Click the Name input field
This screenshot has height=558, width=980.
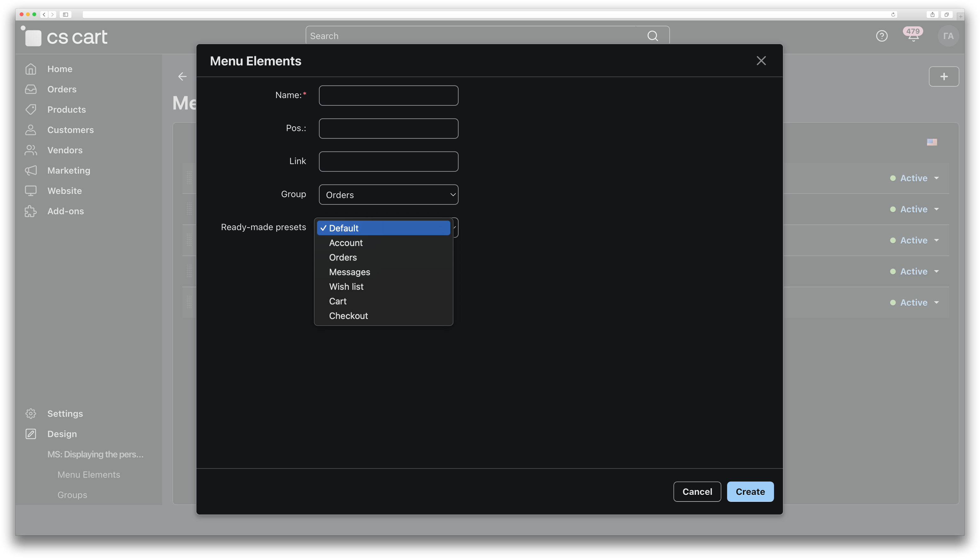[388, 96]
